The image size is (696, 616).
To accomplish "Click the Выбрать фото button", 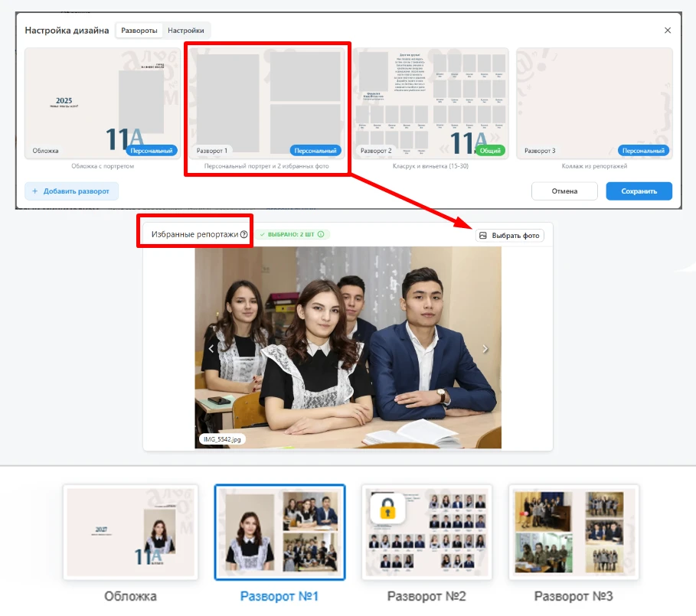I will click(510, 236).
